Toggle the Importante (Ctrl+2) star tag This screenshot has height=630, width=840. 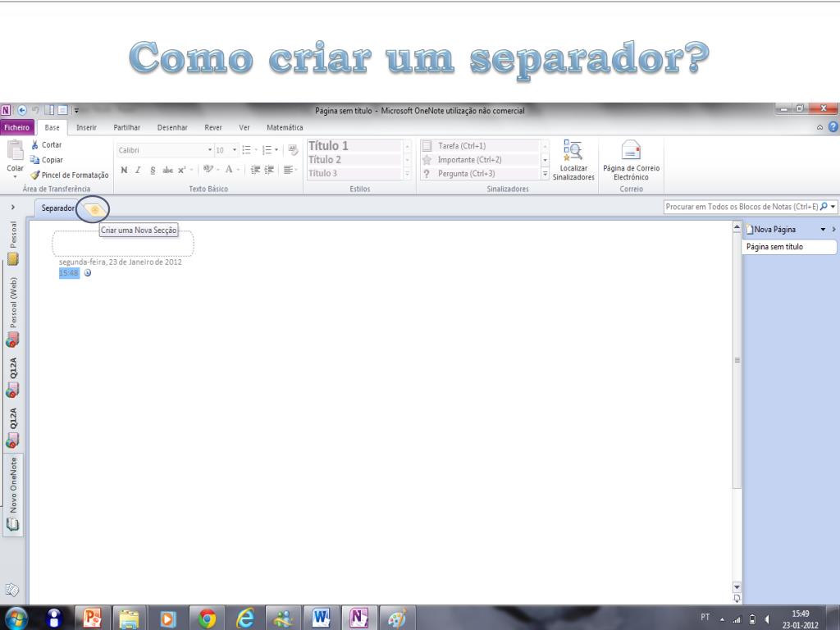427,160
